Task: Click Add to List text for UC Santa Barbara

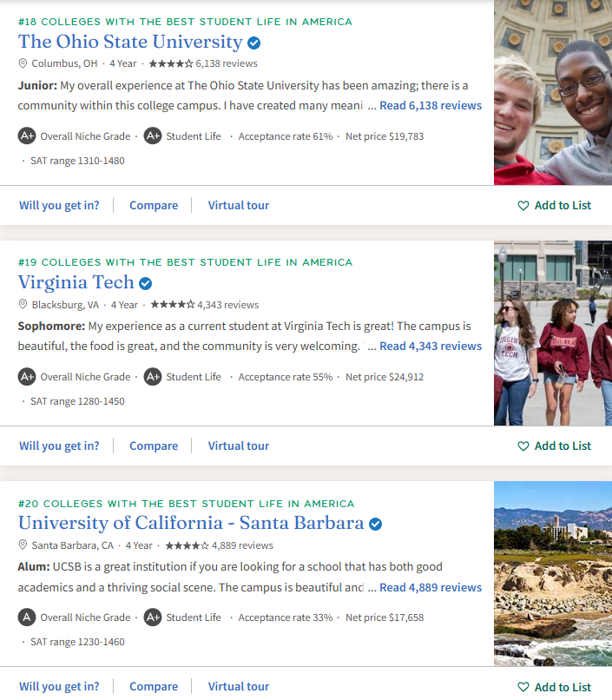Action: [563, 687]
